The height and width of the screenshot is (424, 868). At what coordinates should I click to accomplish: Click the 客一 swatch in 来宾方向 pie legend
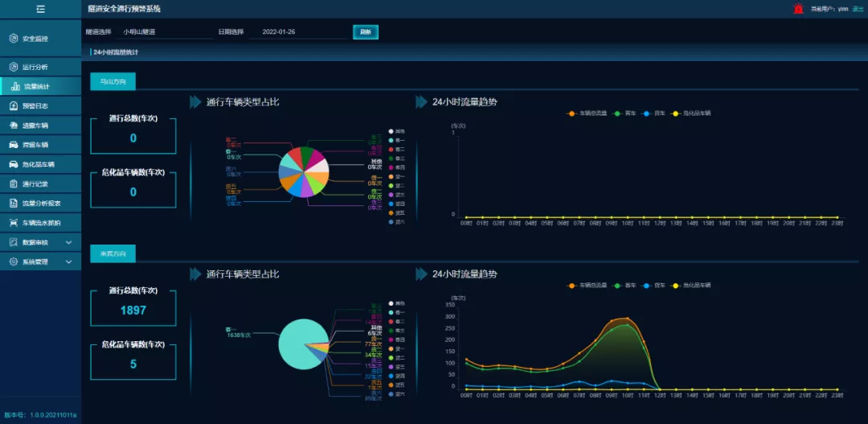point(391,312)
